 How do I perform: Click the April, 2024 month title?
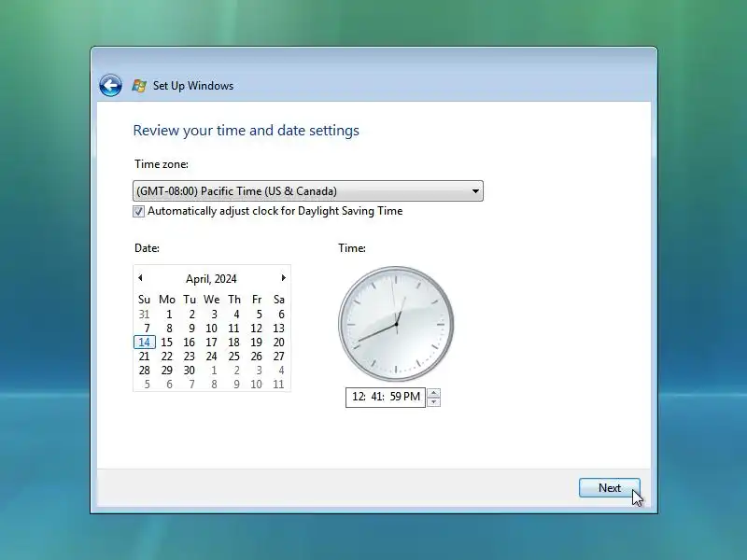[211, 278]
